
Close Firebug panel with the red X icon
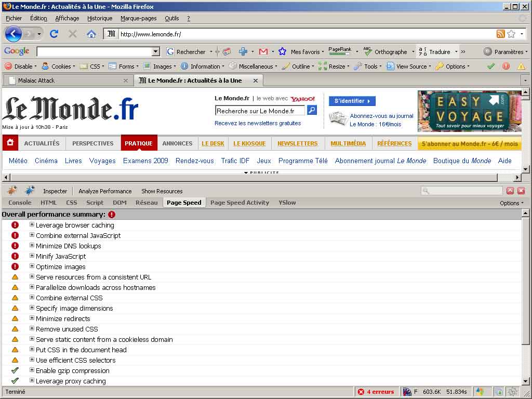(x=521, y=191)
